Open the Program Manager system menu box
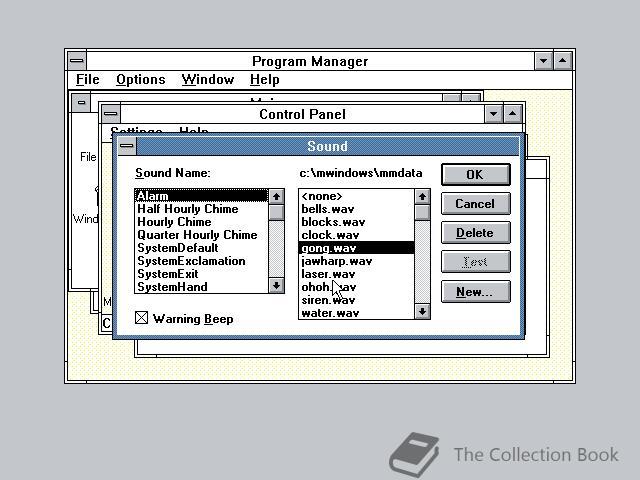This screenshot has width=640, height=480. tap(77, 61)
